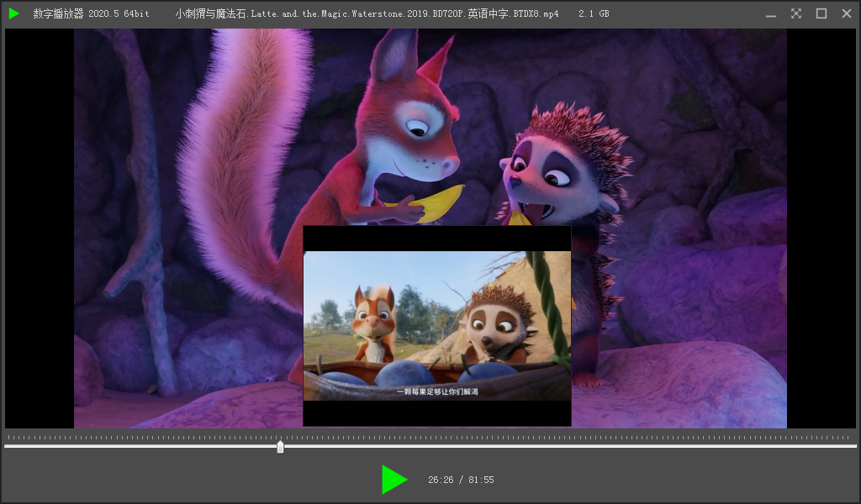861x504 pixels.
Task: Click the 2.1 GB file size label
Action: click(594, 14)
